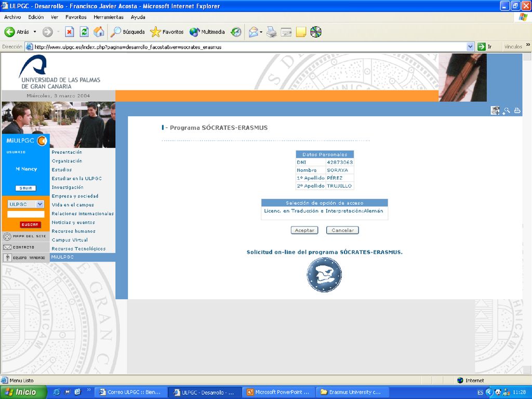This screenshot has height=399, width=532.
Task: Open the Home page icon
Action: click(x=99, y=32)
